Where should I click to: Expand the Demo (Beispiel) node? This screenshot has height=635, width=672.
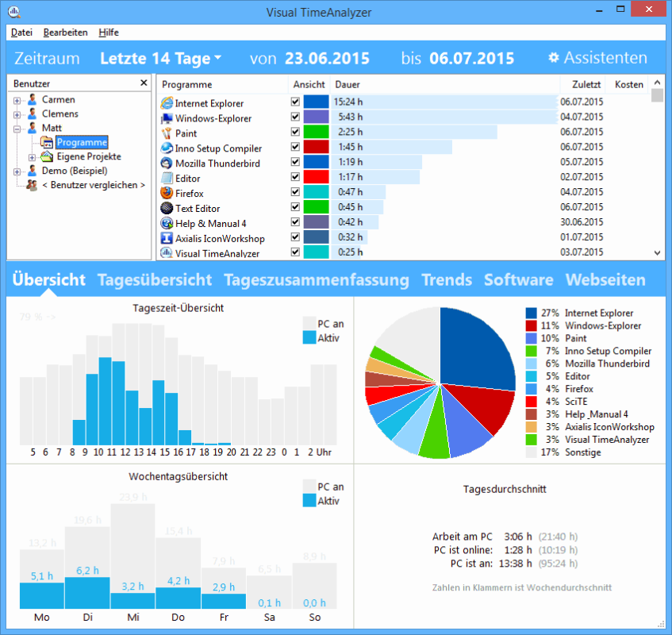(x=17, y=172)
